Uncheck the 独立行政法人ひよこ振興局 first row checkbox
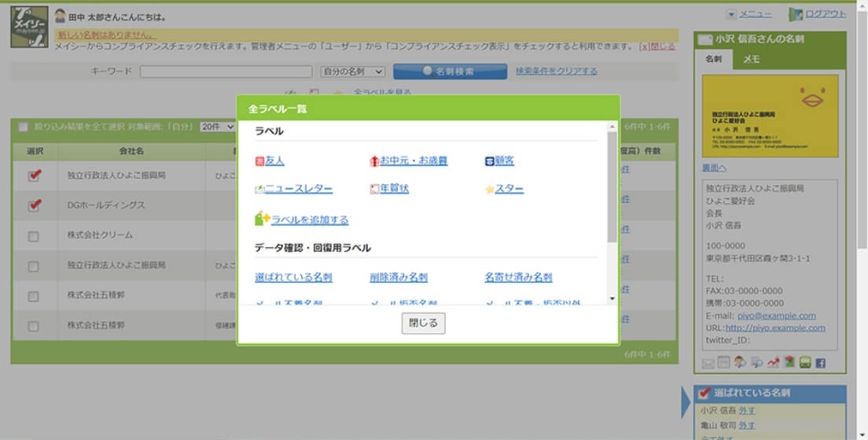The image size is (868, 440). (34, 176)
